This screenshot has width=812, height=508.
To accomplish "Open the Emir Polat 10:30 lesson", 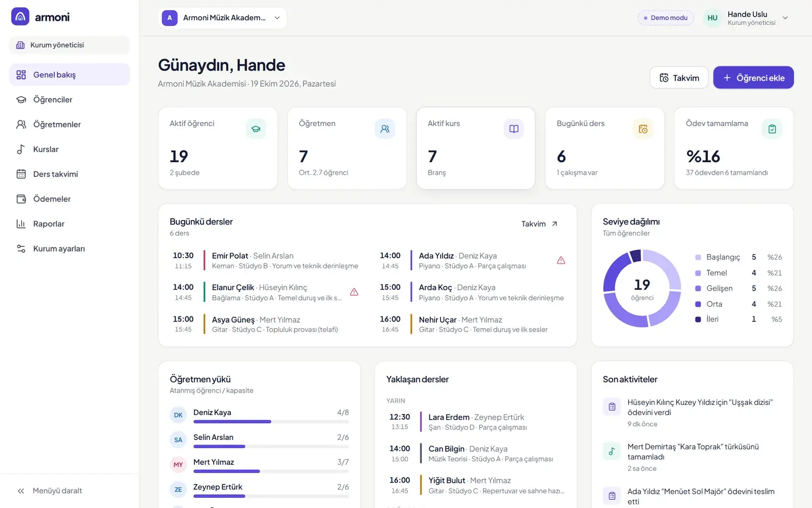I will coord(265,261).
